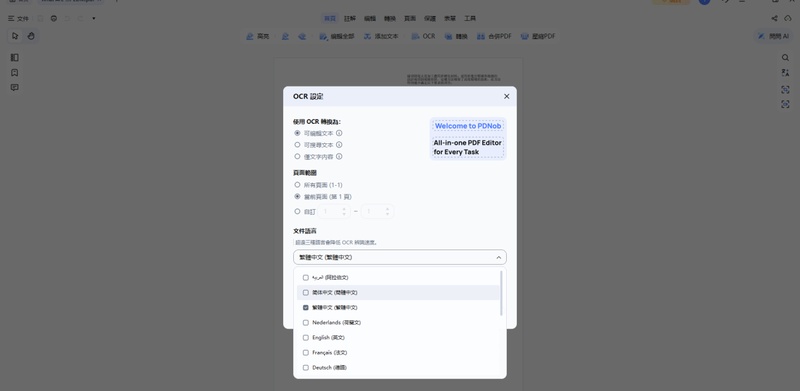This screenshot has width=800, height=391.
Task: Uncheck the 繁體中文 language checkbox in list
Action: point(306,308)
